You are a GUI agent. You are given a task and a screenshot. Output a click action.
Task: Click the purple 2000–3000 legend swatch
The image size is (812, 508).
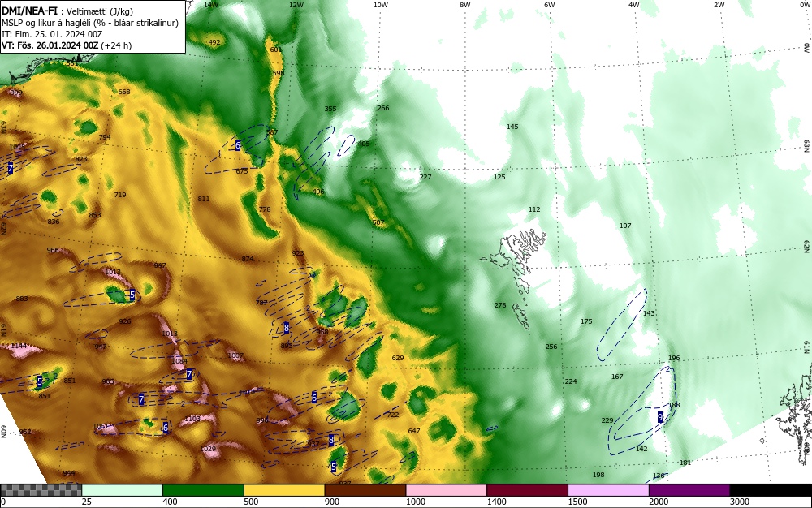tap(689, 490)
